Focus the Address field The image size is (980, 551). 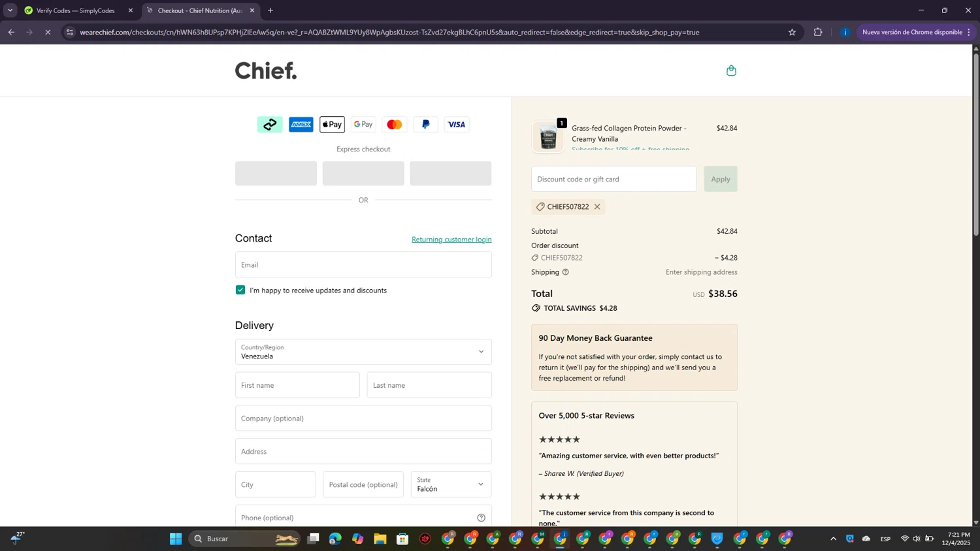pyautogui.click(x=363, y=451)
